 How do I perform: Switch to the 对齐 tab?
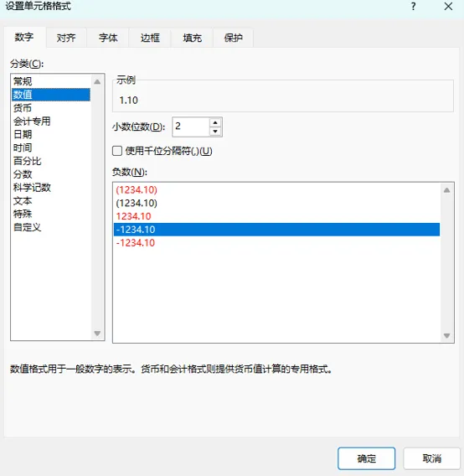click(66, 38)
